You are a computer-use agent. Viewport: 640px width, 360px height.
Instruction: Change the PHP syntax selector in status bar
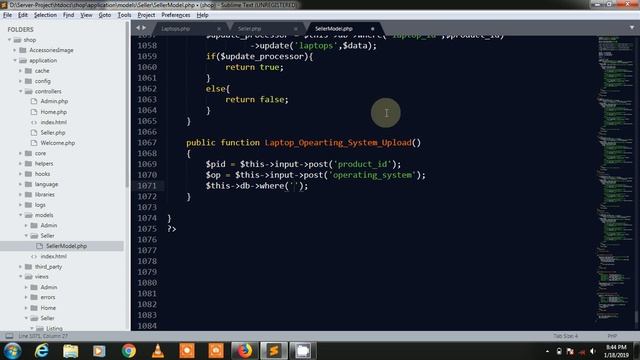[612, 336]
